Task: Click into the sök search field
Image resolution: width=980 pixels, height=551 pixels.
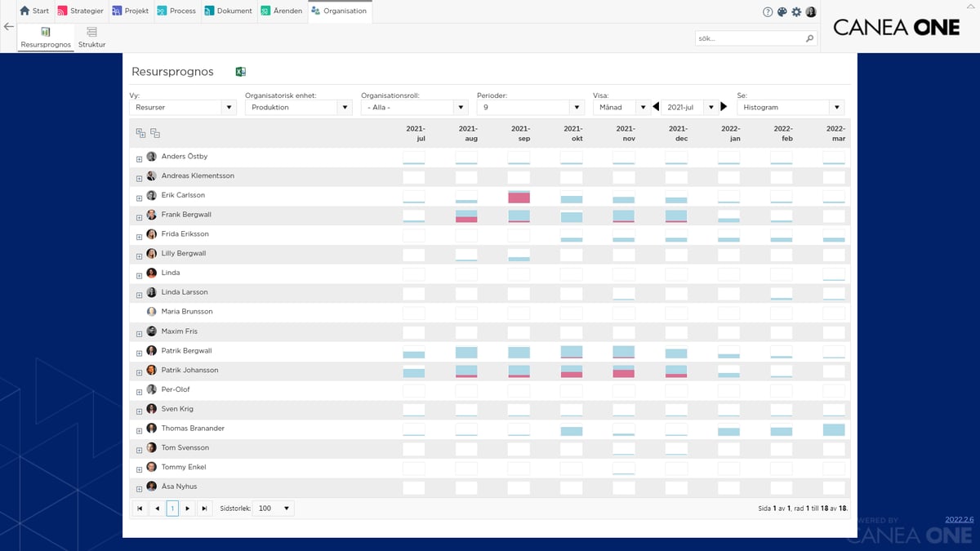Action: tap(747, 38)
